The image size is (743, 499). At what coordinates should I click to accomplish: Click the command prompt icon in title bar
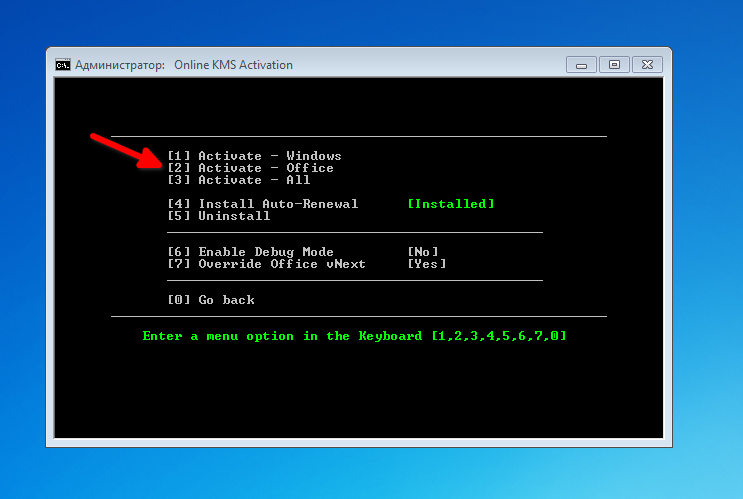pos(63,65)
